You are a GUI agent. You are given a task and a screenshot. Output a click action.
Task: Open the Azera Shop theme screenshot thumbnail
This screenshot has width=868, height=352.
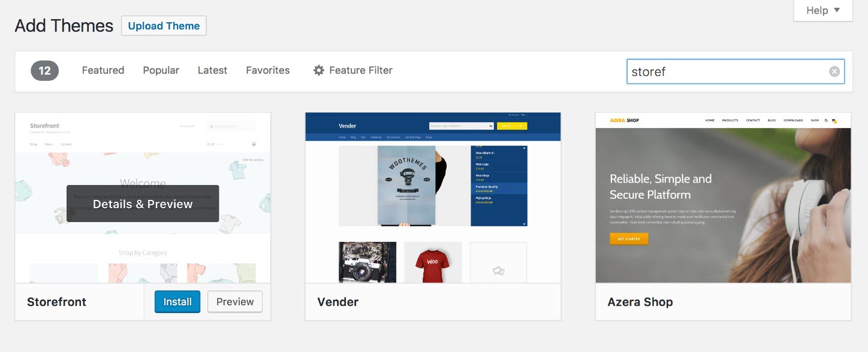click(723, 198)
